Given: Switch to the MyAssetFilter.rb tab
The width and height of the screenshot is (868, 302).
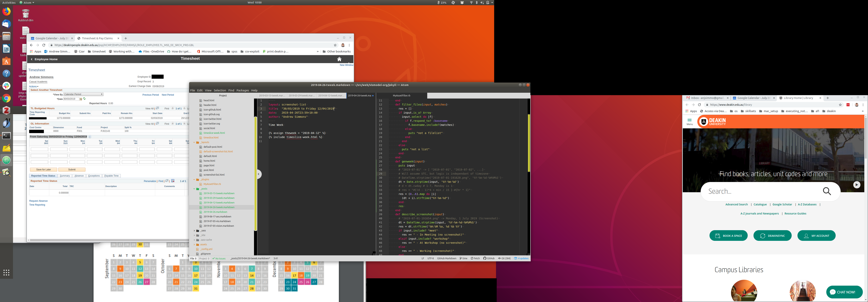Looking at the screenshot, I should pyautogui.click(x=401, y=96).
